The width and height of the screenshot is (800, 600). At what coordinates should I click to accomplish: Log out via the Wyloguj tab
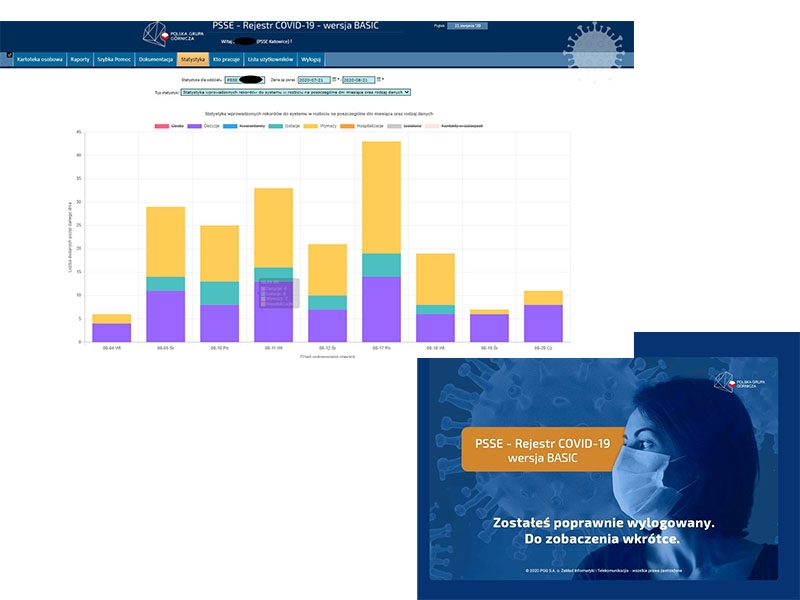(x=311, y=60)
